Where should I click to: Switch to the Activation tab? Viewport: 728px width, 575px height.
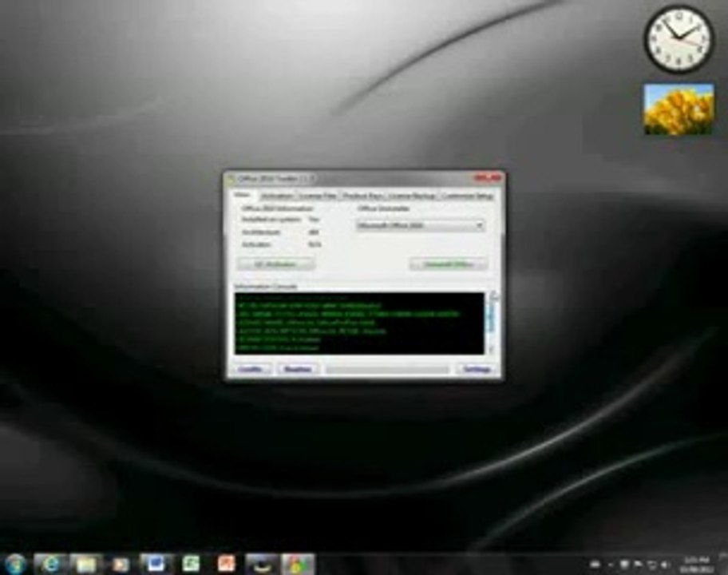[x=276, y=196]
